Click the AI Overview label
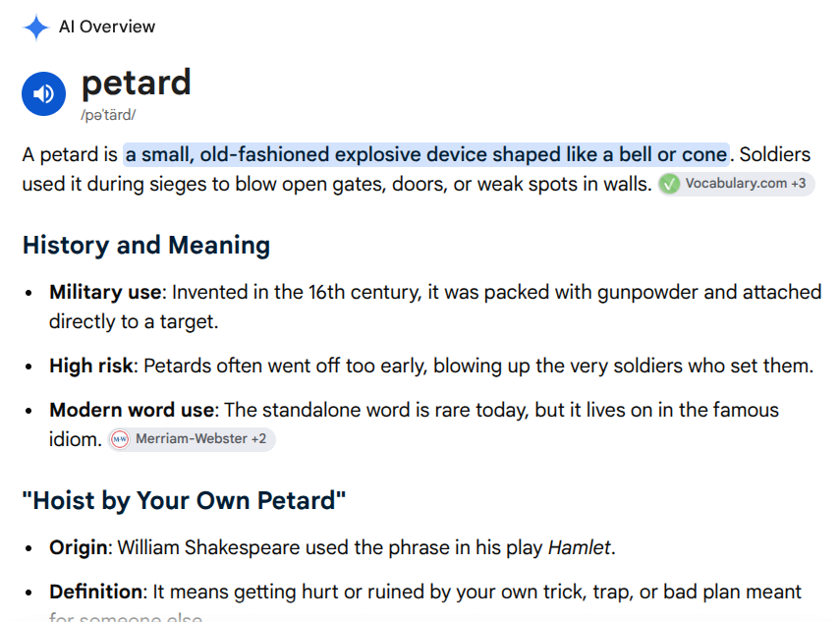The image size is (840, 622). click(x=107, y=27)
